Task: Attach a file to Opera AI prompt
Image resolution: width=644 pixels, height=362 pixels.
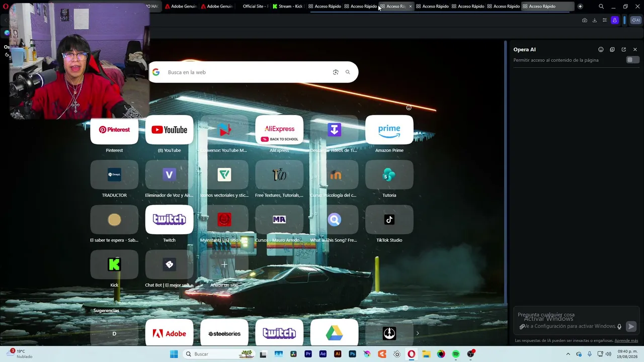Action: 522,327
